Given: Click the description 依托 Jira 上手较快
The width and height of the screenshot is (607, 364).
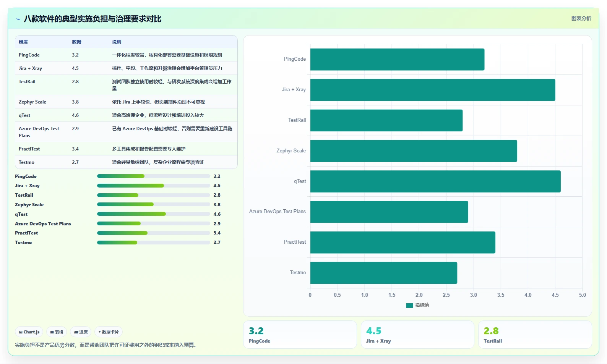Looking at the screenshot, I should point(158,102).
